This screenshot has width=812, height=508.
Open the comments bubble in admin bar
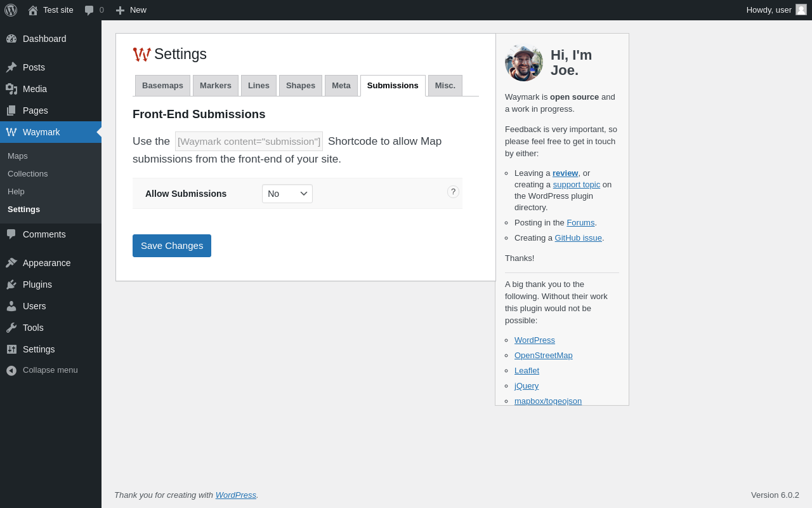point(89,10)
